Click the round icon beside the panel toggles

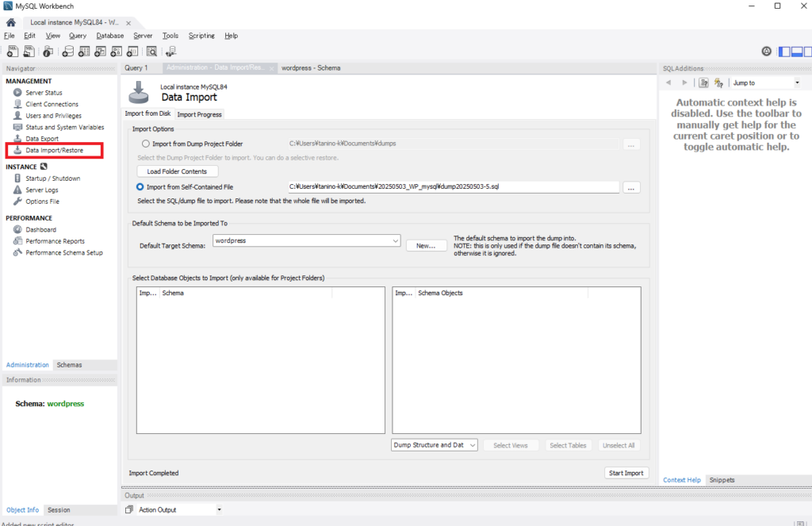[x=767, y=52]
